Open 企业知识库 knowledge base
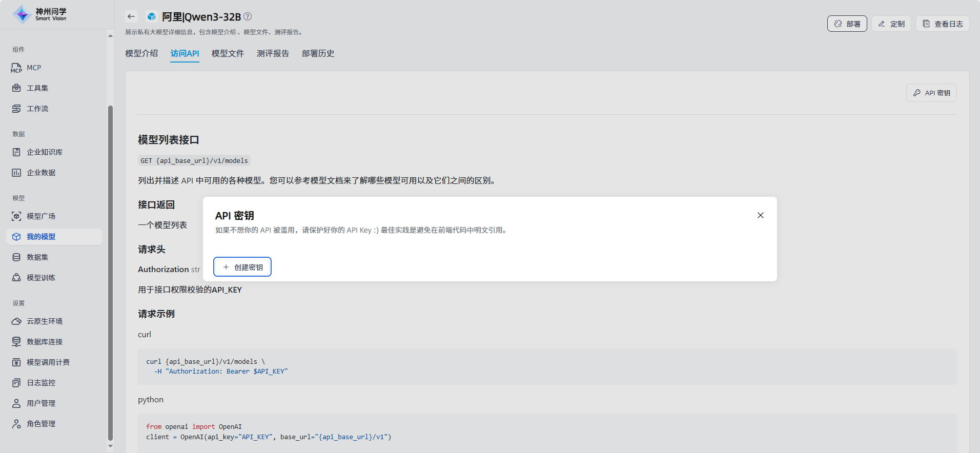980x453 pixels. 44,152
